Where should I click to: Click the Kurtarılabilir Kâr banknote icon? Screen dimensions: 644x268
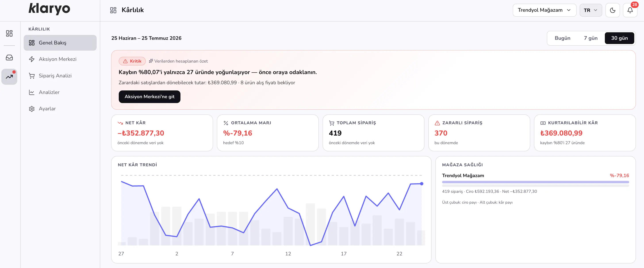(x=543, y=123)
